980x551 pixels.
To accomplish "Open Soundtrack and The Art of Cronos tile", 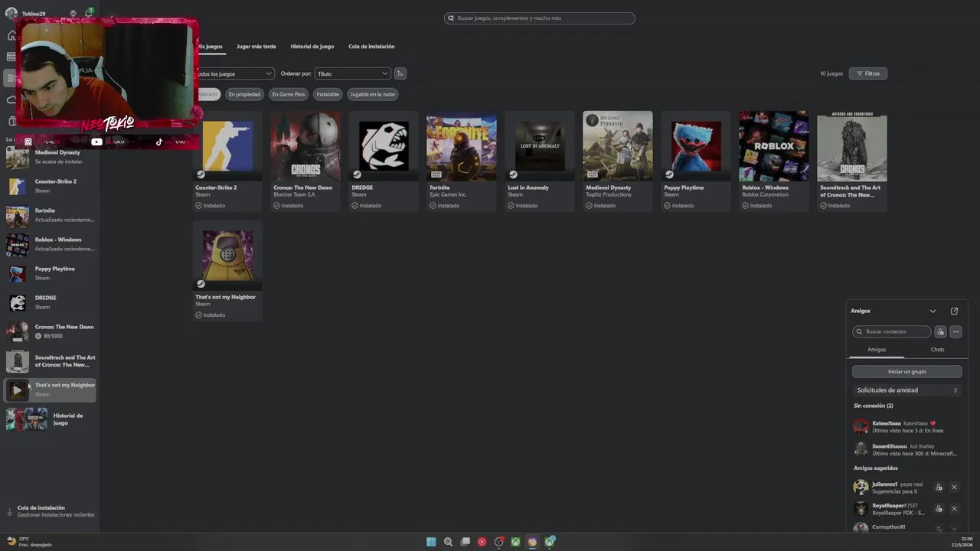I will (x=852, y=161).
